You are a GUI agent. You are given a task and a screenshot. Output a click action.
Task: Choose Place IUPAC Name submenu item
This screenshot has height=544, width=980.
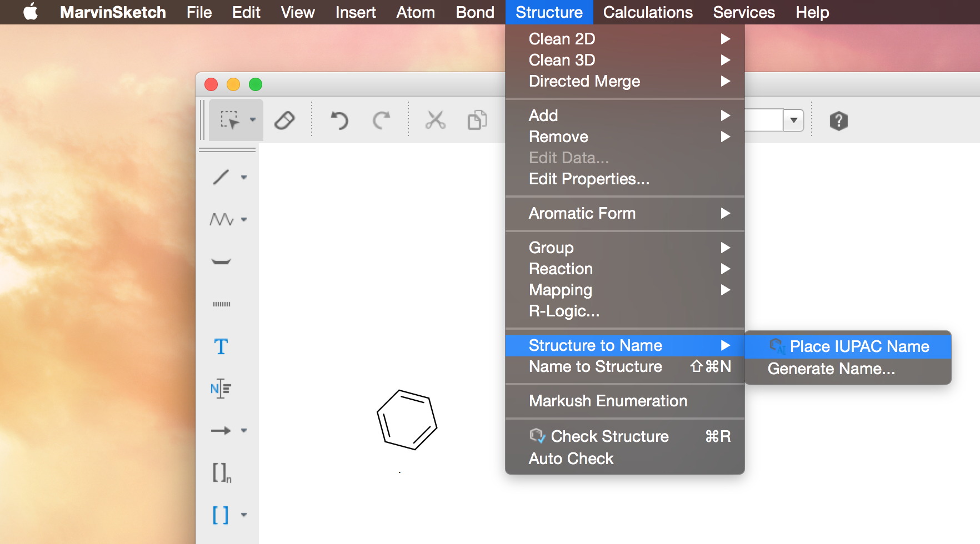click(x=848, y=346)
